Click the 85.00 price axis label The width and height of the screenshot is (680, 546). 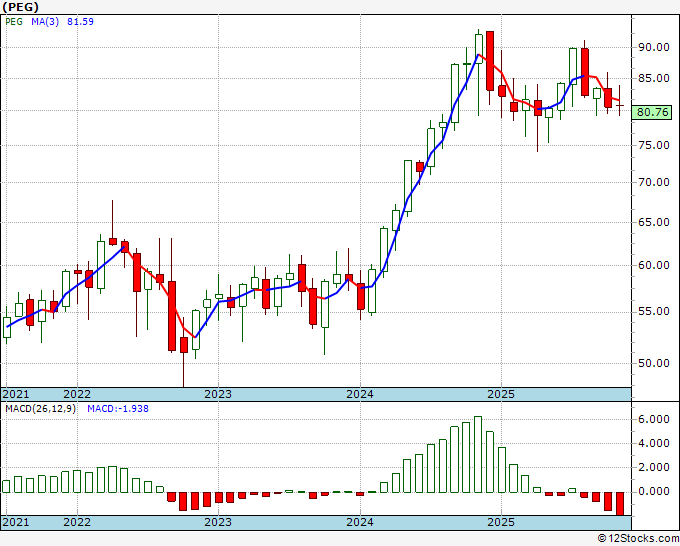[654, 78]
